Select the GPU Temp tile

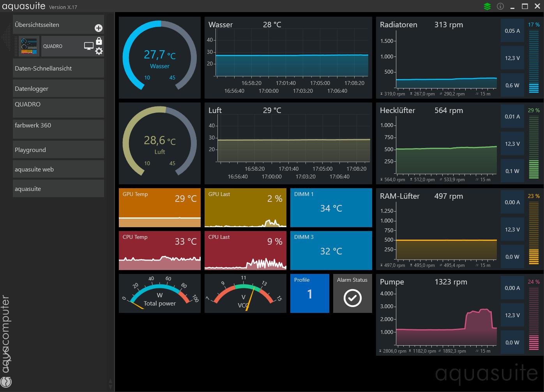pos(160,208)
